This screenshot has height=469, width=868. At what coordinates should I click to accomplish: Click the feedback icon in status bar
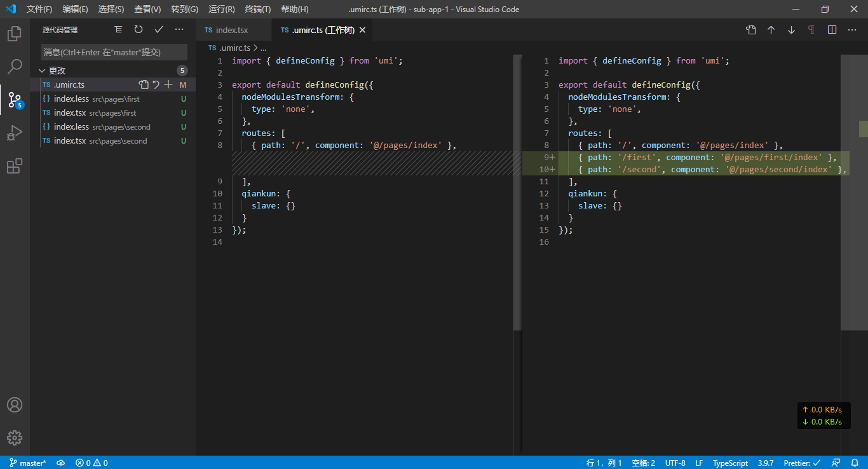pyautogui.click(x=836, y=463)
